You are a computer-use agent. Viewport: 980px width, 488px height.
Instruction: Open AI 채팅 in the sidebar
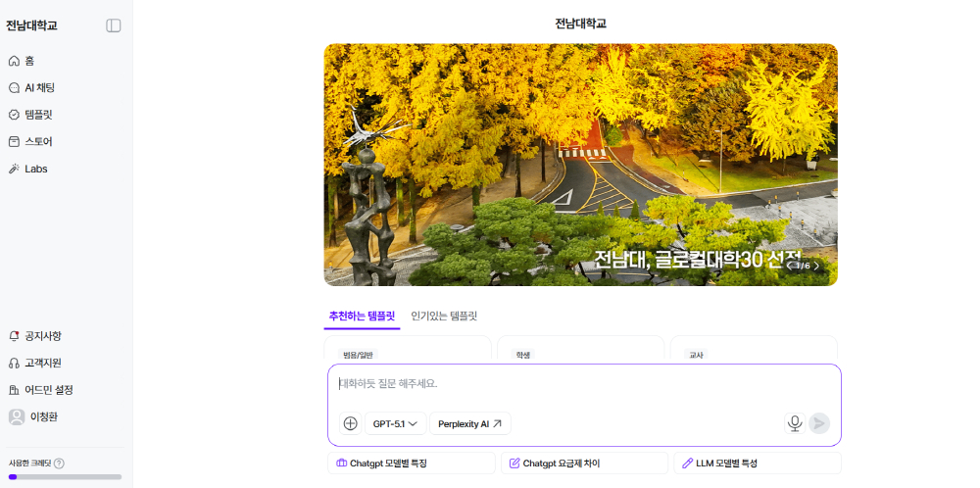pos(39,87)
